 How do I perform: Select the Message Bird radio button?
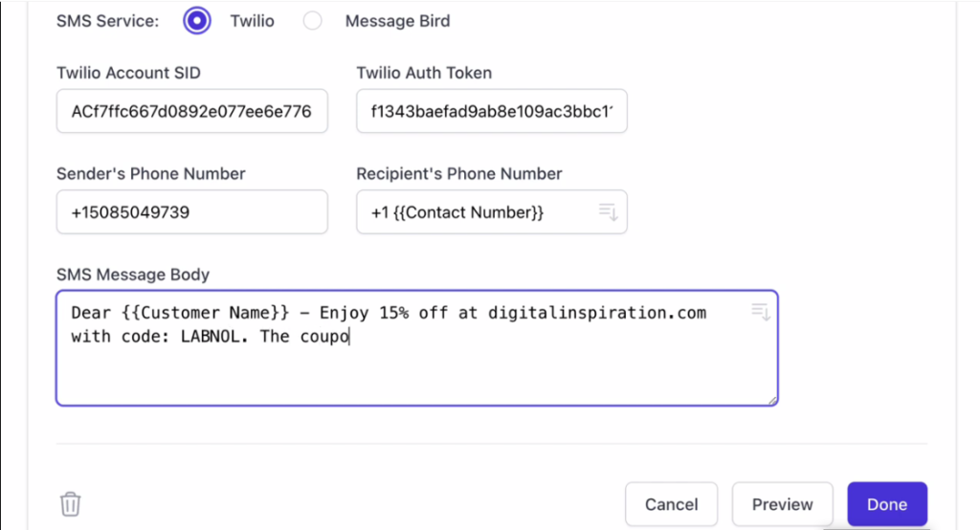point(313,21)
